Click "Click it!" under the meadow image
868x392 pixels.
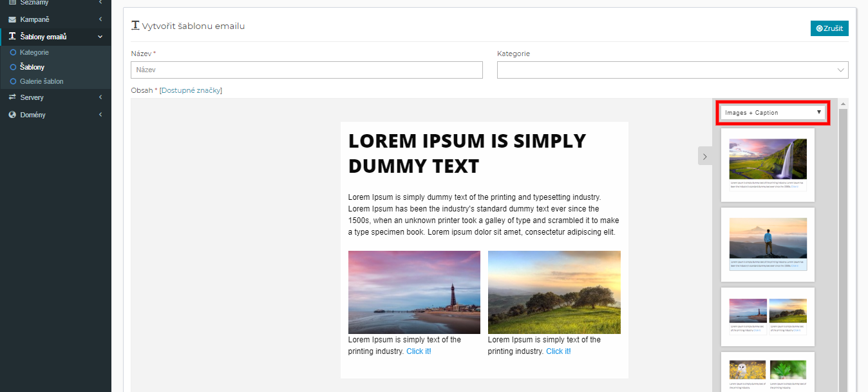coord(558,351)
